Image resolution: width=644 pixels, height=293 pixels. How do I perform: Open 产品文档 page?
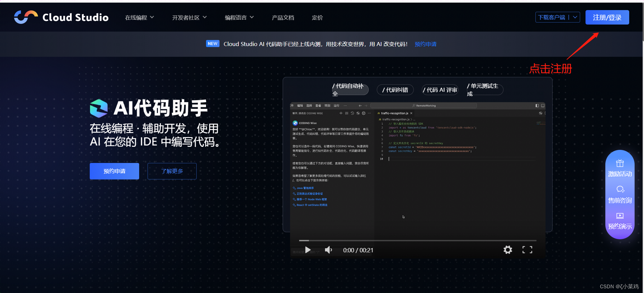[283, 17]
